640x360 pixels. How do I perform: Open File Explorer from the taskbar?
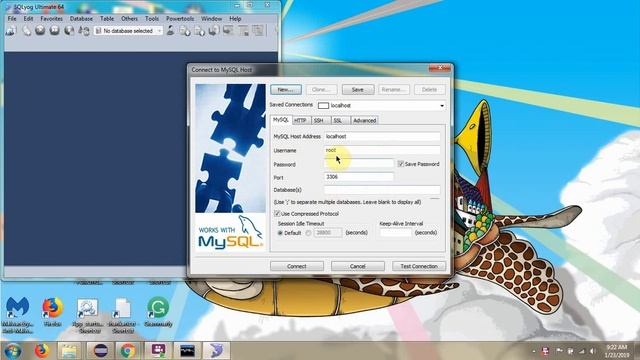click(69, 351)
